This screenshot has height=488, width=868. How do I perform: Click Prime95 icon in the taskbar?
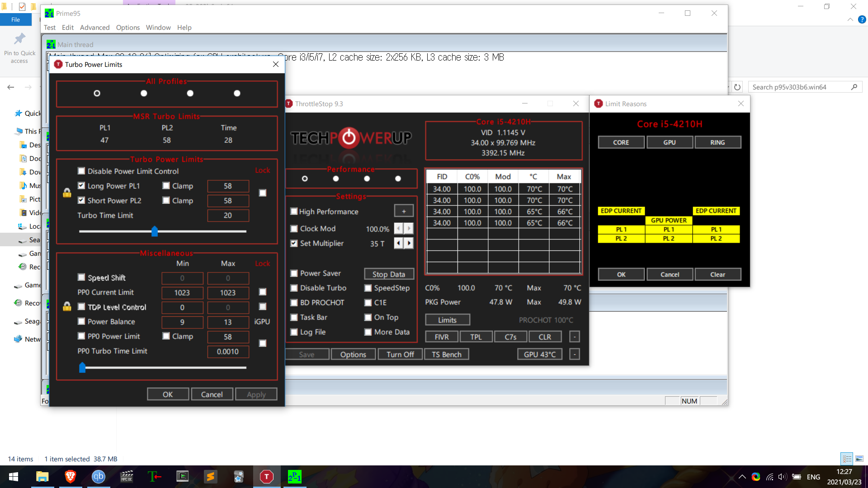(x=294, y=476)
